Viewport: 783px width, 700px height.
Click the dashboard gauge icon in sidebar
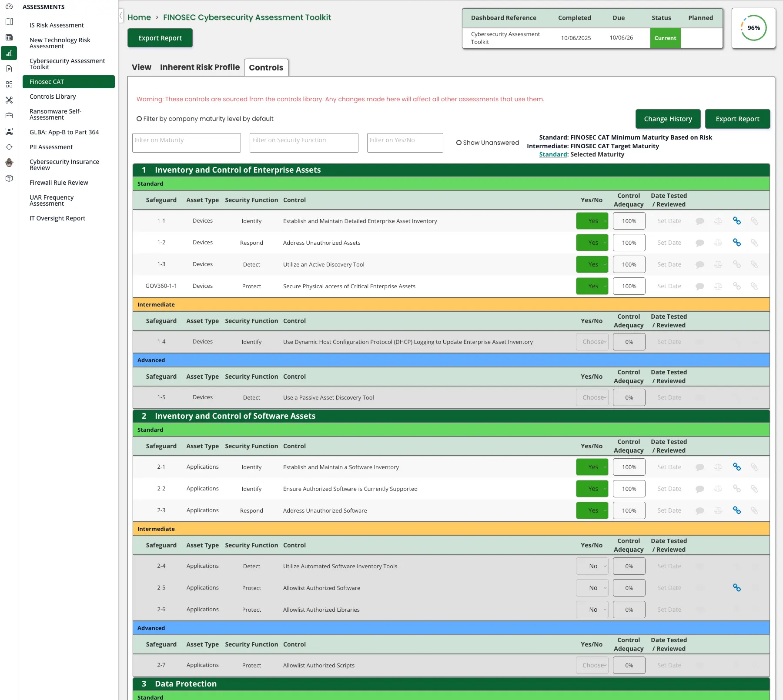click(9, 7)
